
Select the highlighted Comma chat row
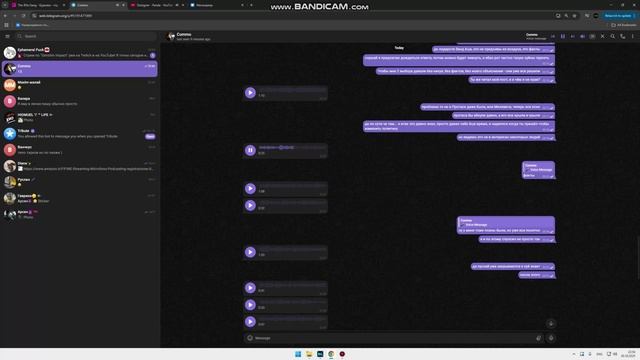tap(80, 69)
